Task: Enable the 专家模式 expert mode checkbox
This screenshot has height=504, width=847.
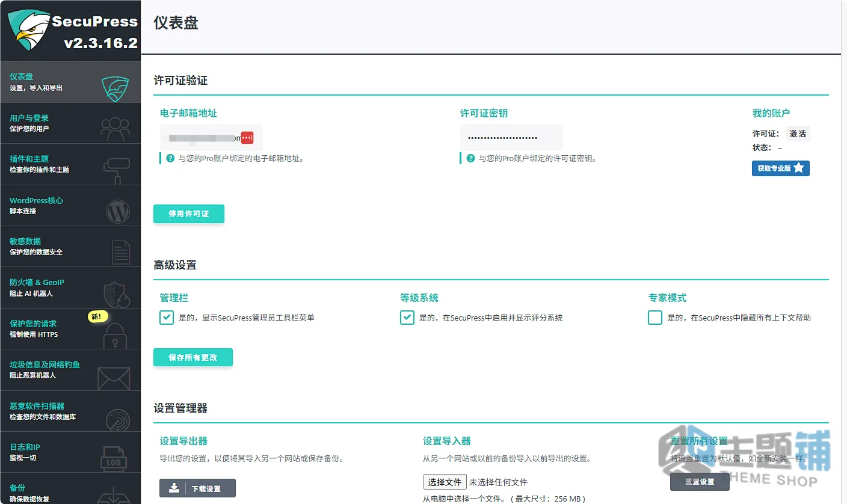Action: pos(655,318)
